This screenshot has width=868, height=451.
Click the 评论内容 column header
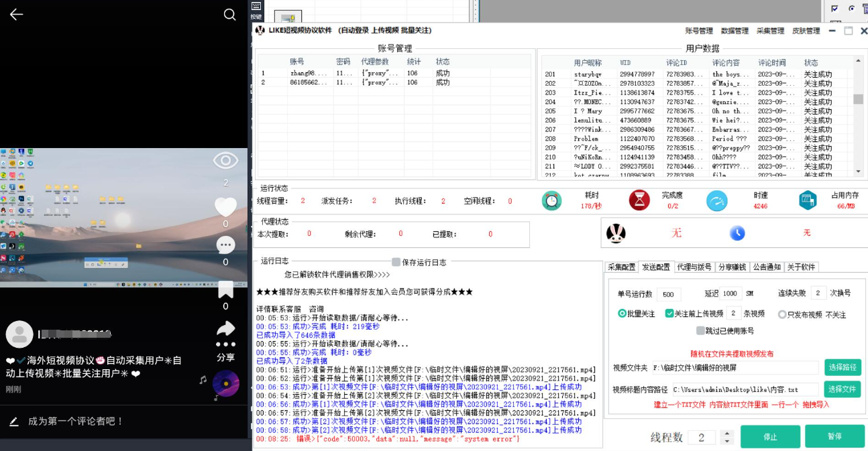coord(726,63)
